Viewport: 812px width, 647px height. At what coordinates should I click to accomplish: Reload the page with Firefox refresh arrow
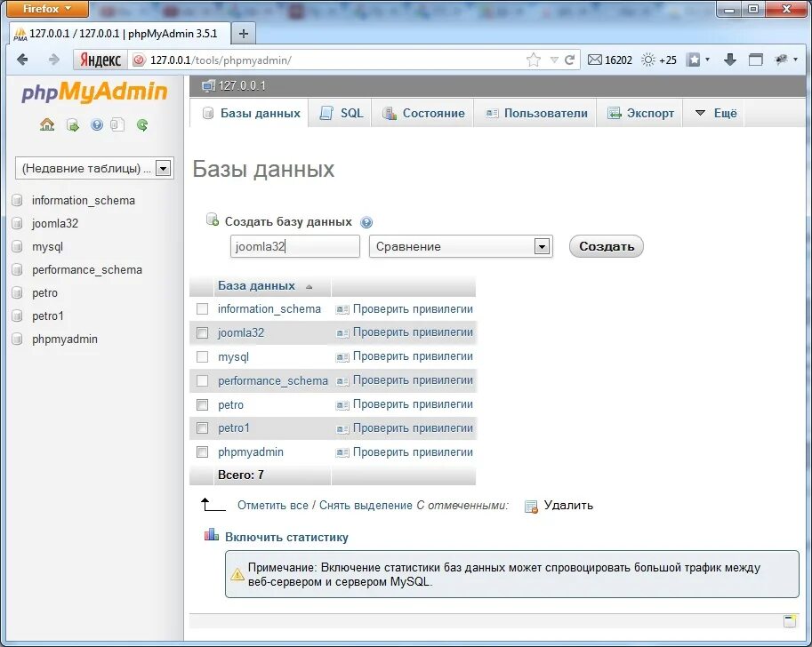(569, 60)
